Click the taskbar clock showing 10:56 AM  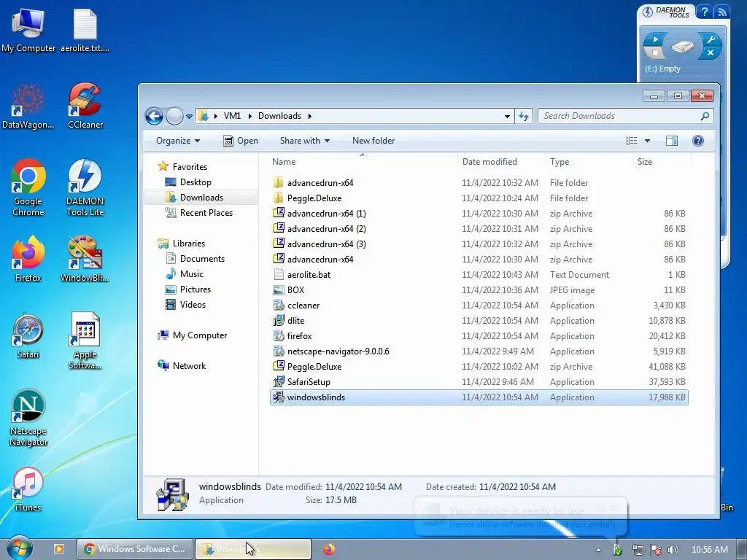[x=709, y=550]
